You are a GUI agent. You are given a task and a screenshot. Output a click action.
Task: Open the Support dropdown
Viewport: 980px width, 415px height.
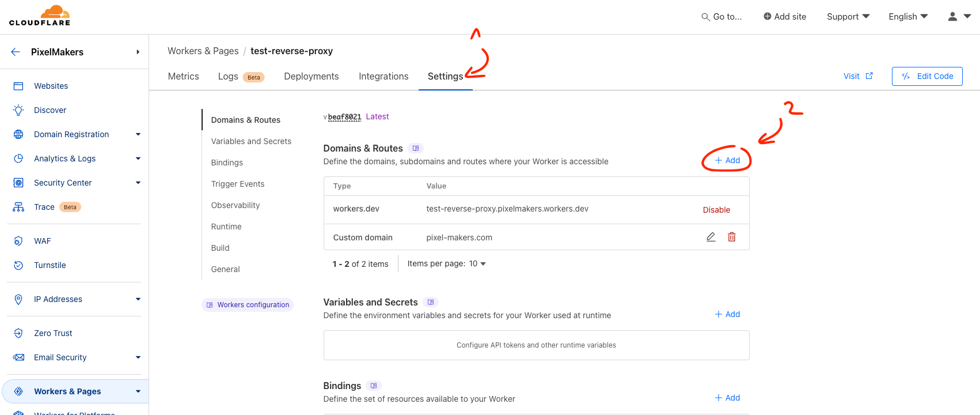tap(848, 17)
